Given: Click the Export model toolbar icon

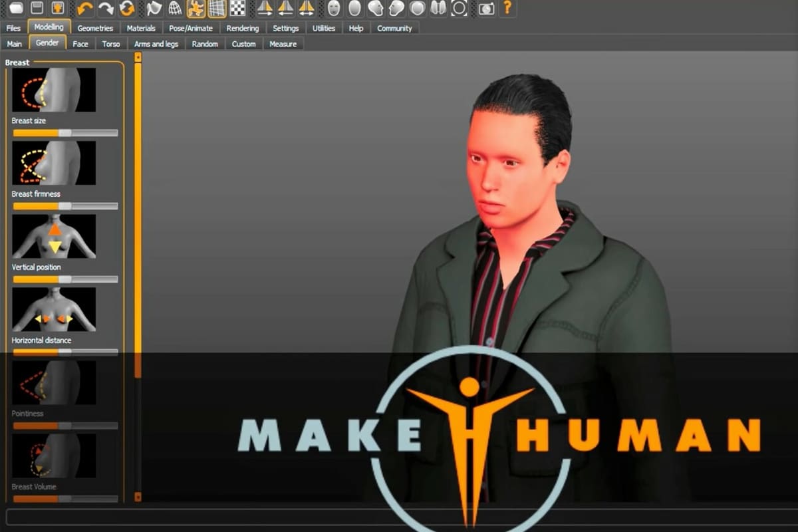Looking at the screenshot, I should tap(59, 8).
